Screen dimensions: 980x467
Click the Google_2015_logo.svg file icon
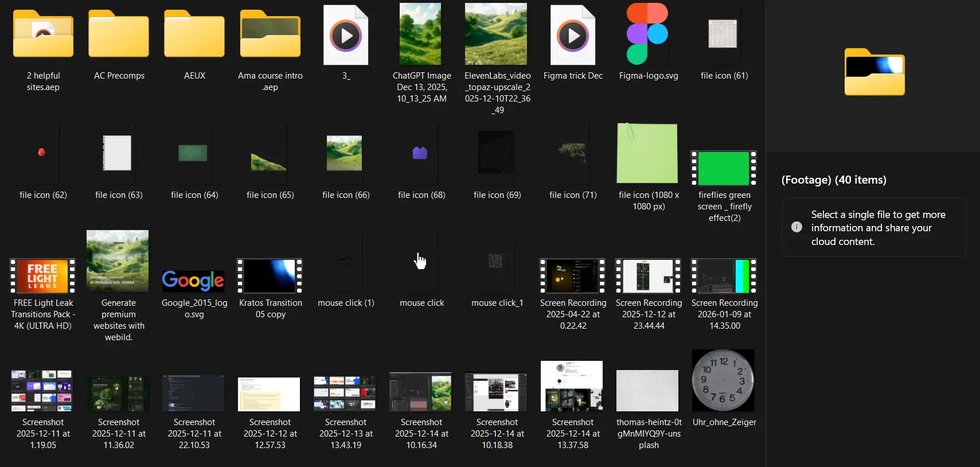[194, 279]
